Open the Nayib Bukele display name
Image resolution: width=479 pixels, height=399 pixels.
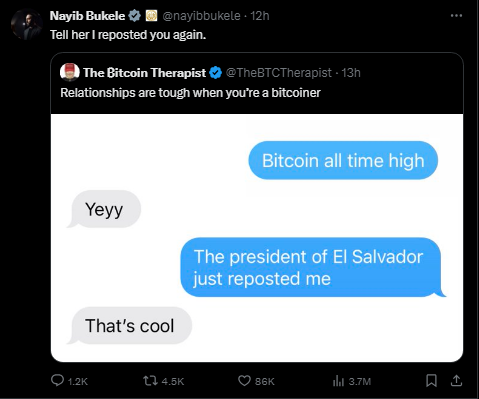tap(87, 16)
